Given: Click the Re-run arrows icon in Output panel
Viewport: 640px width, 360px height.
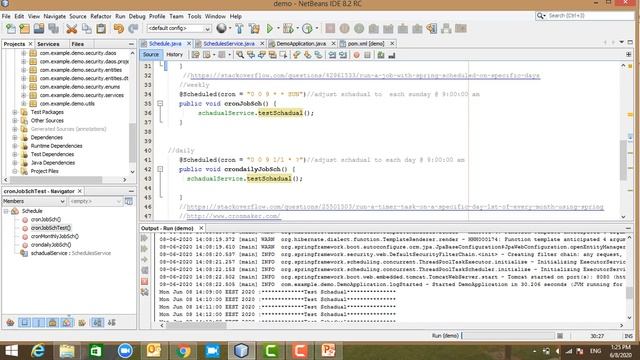Looking at the screenshot, I should click(144, 238).
